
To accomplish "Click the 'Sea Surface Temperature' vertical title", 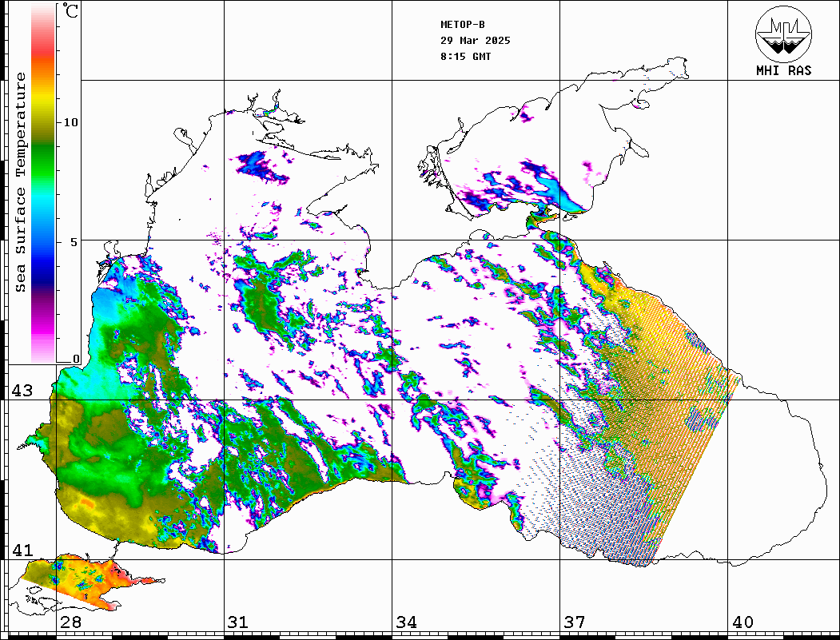I will 20,182.
